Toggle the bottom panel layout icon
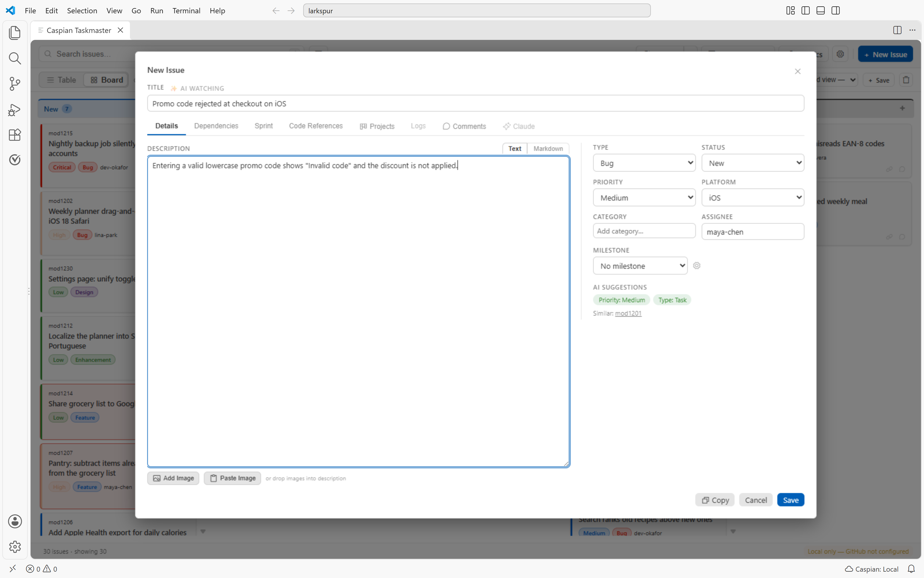The height and width of the screenshot is (578, 924). point(821,11)
